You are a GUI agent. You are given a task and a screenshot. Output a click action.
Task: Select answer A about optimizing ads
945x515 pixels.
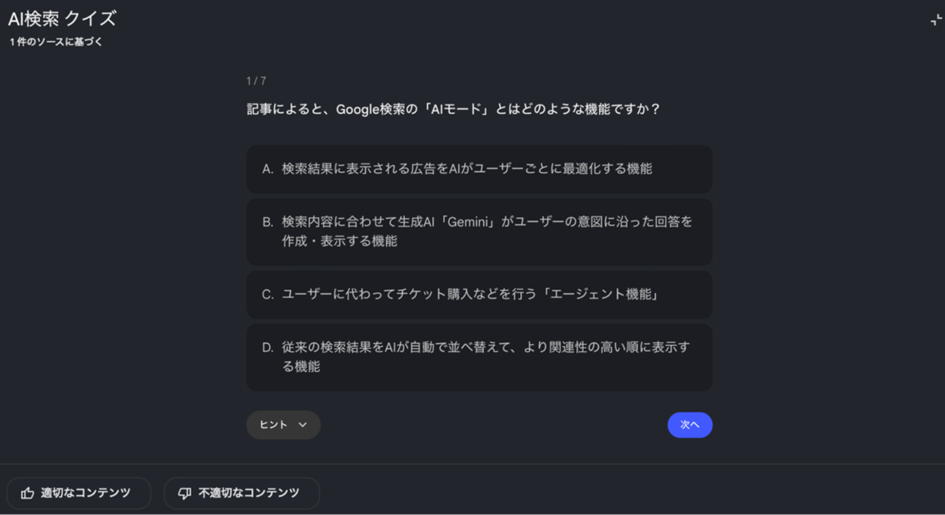point(479,169)
